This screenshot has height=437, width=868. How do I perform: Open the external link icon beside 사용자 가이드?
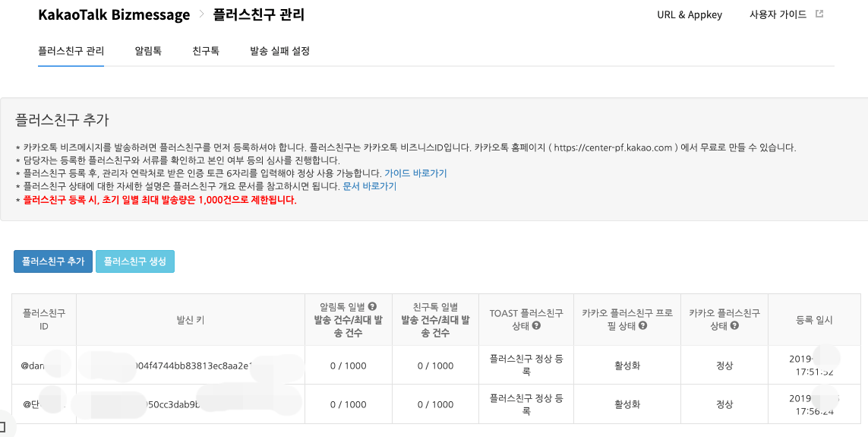(819, 14)
